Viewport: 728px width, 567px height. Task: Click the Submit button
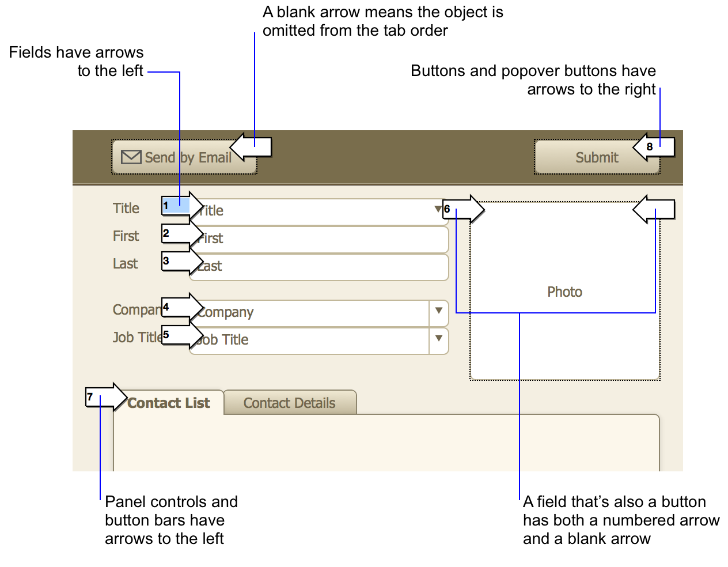point(597,157)
